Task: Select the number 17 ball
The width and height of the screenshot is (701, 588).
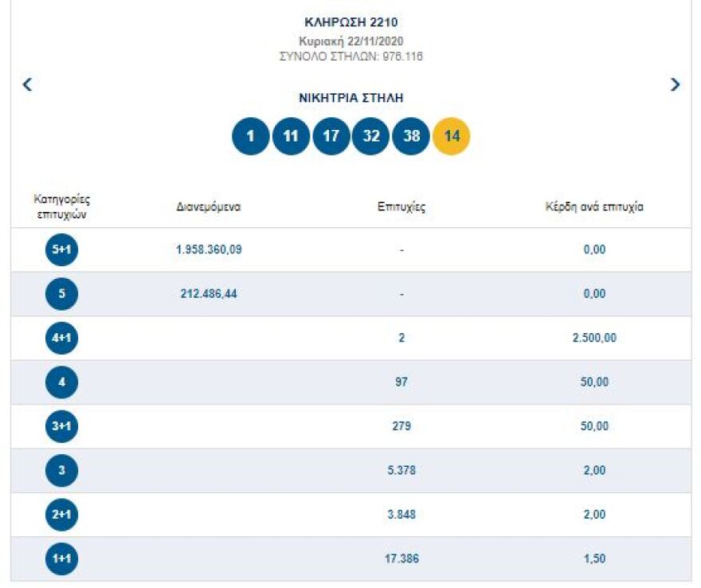Action: tap(331, 135)
